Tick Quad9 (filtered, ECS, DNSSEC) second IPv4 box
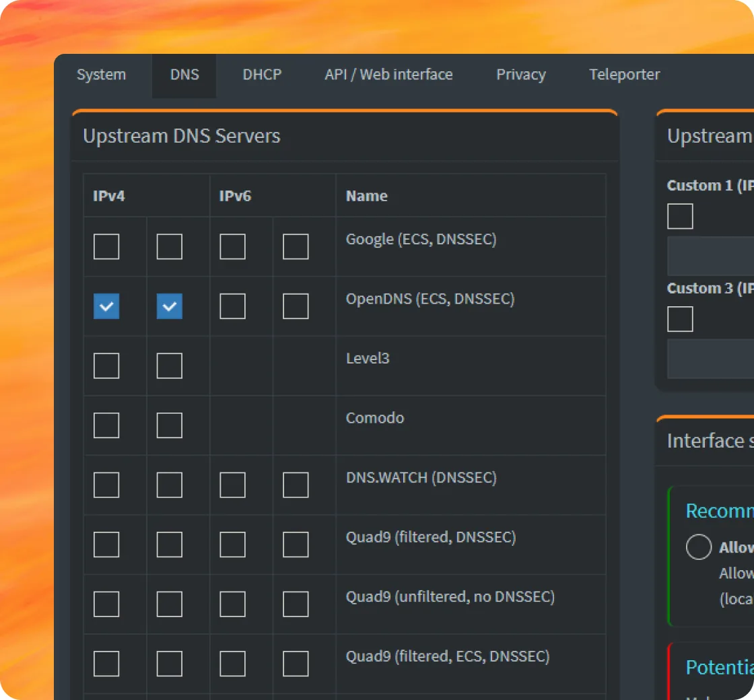Screen dimensions: 754x700 point(169,664)
